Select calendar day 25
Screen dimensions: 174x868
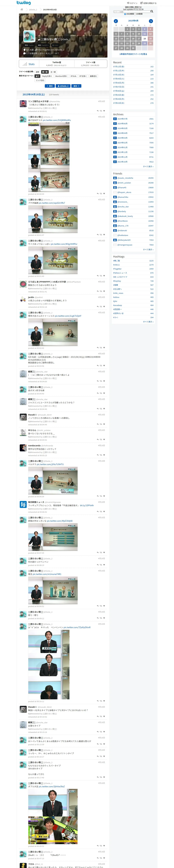click(x=145, y=43)
